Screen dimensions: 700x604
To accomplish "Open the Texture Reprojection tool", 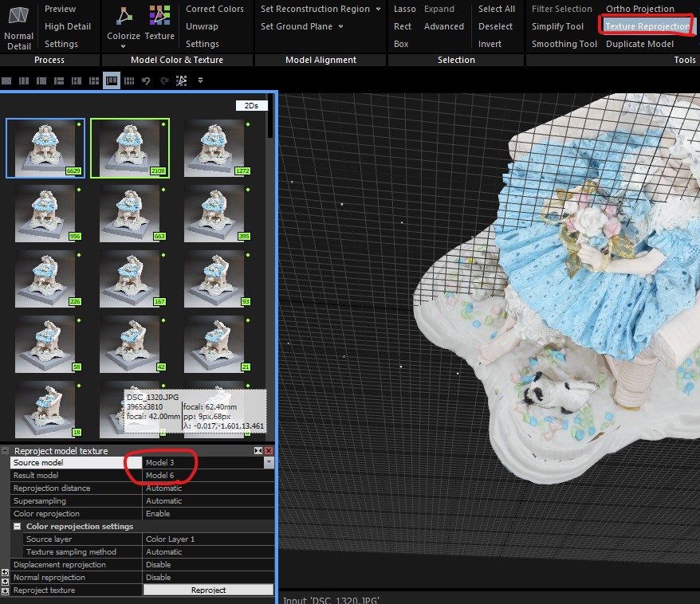I will point(647,26).
